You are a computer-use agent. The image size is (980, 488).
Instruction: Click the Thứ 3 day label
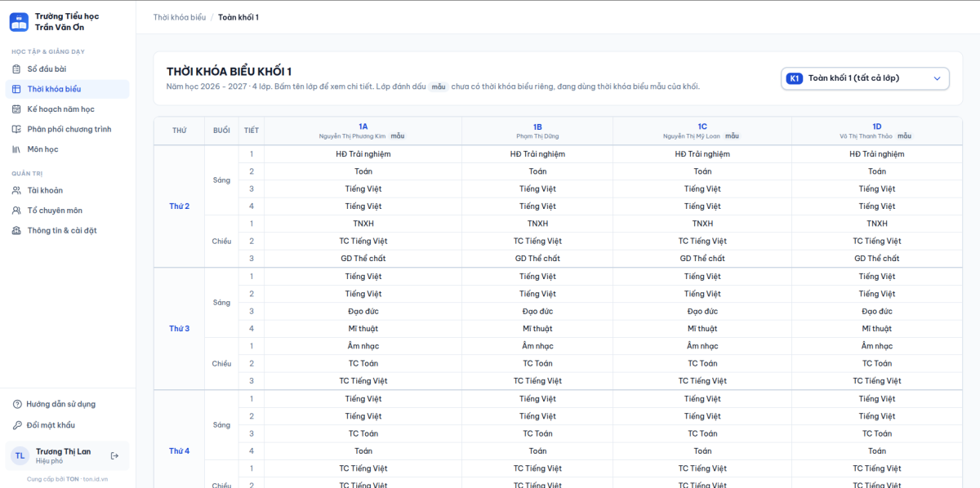click(179, 329)
